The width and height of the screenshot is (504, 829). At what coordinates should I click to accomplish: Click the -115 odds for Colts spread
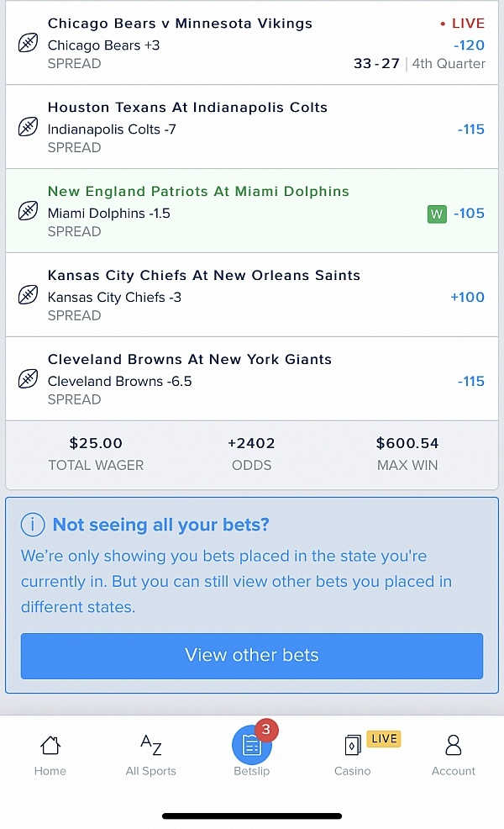coord(470,129)
